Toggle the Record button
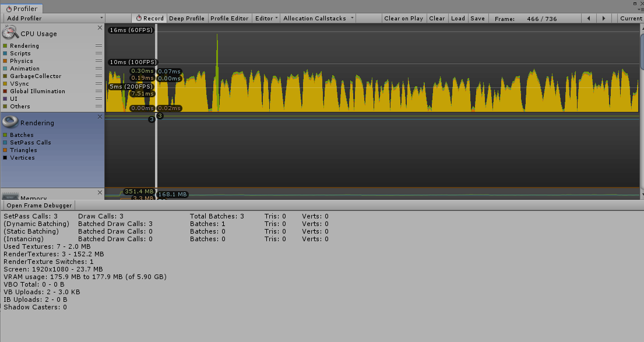The width and height of the screenshot is (644, 342). click(150, 19)
